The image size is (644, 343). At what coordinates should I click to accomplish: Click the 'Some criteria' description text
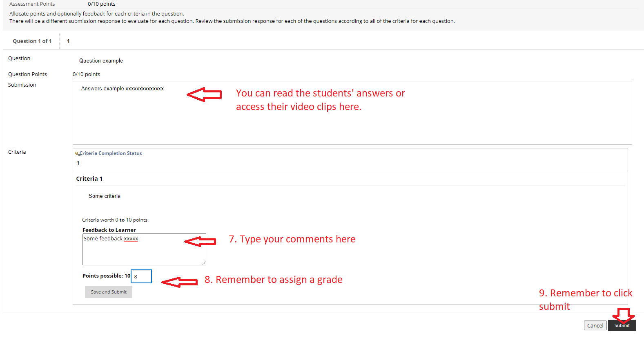(105, 196)
